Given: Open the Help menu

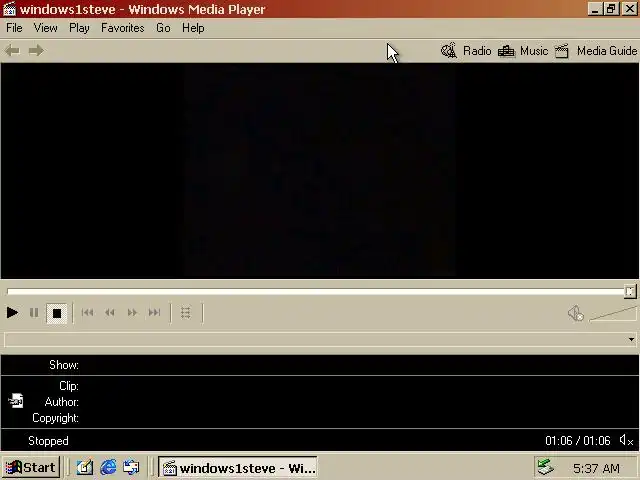Looking at the screenshot, I should click(193, 28).
